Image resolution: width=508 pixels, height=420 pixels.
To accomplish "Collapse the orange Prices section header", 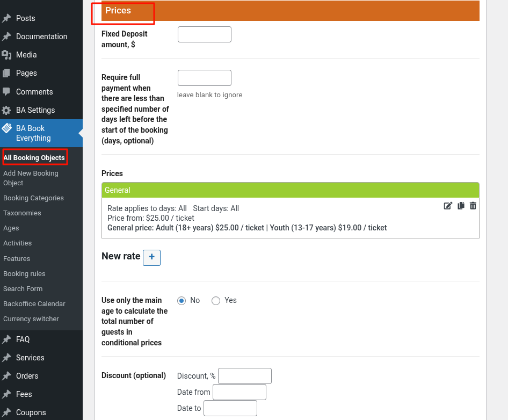I will (x=290, y=11).
